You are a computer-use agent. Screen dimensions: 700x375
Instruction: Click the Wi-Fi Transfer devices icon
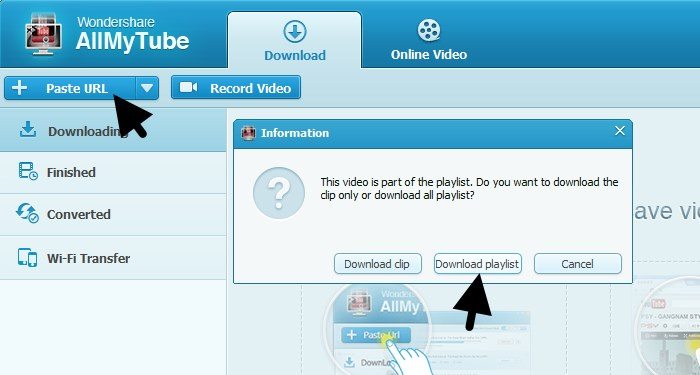[28, 258]
